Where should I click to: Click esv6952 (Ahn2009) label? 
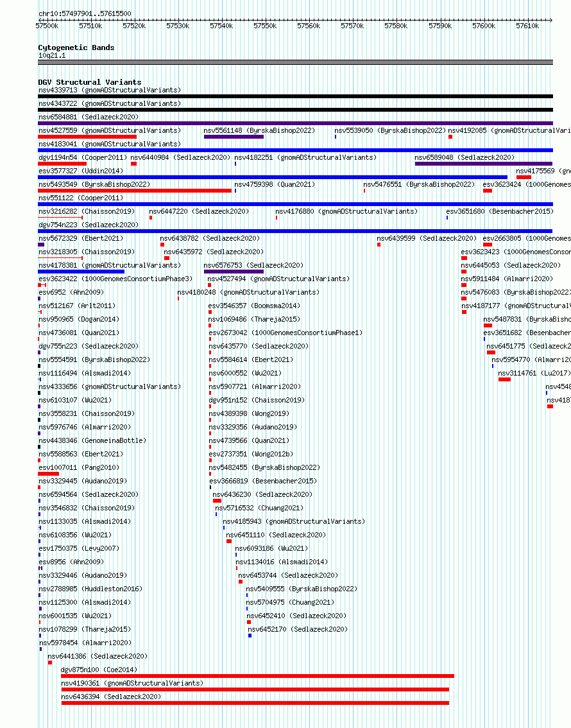click(71, 292)
